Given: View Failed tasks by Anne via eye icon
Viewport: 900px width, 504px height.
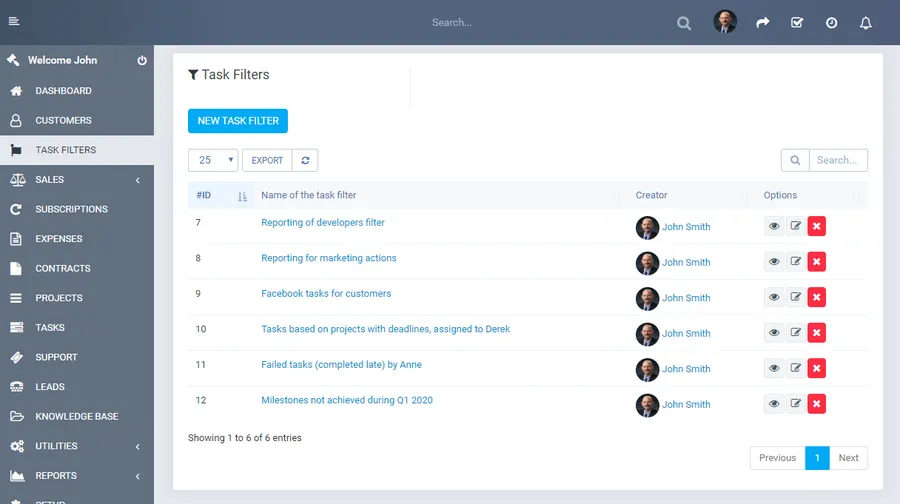Looking at the screenshot, I should point(774,369).
